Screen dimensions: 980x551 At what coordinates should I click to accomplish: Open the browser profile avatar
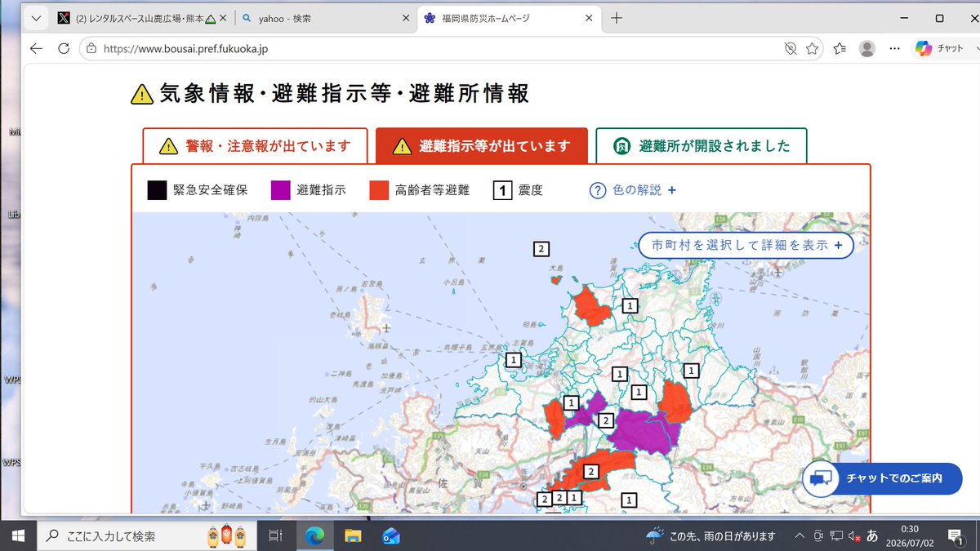click(867, 49)
